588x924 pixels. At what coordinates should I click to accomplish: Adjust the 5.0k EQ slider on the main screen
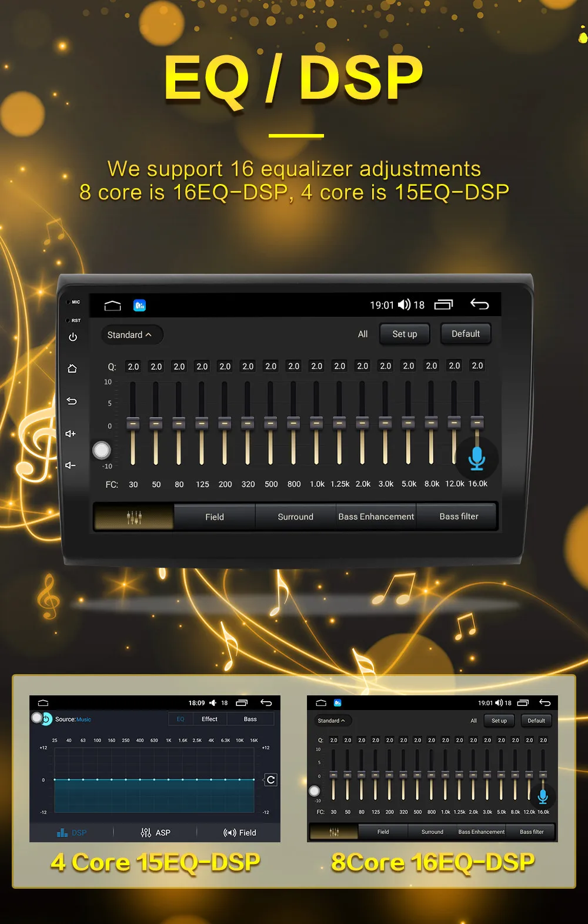(408, 423)
